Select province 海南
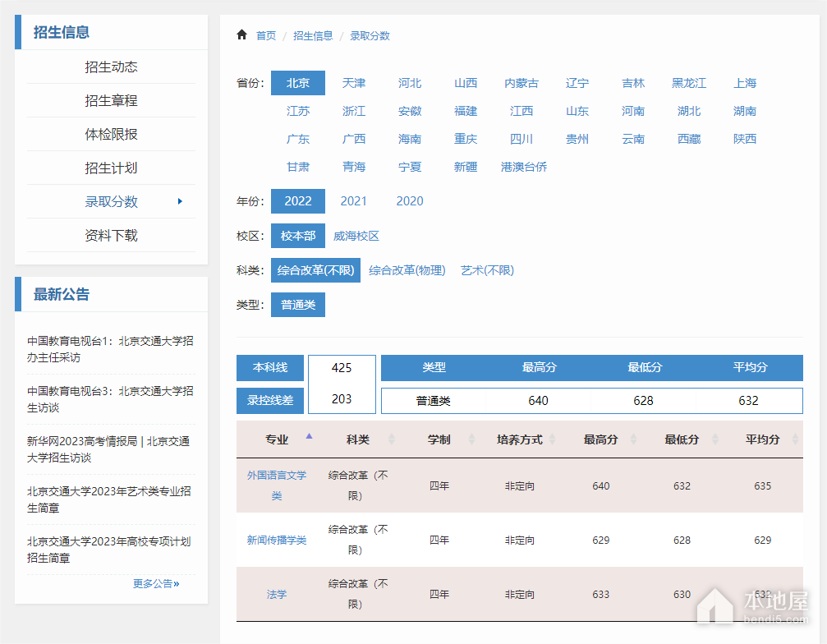 click(x=410, y=140)
